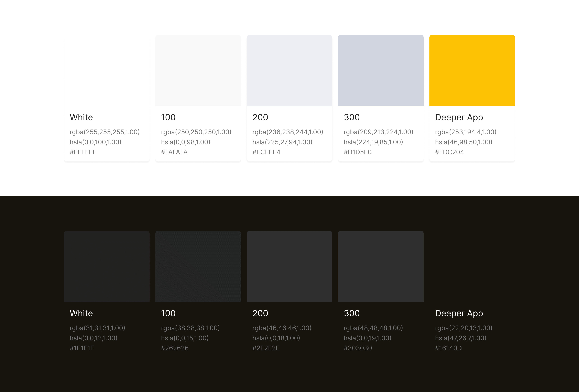
Task: Select the dark 300 swatch #303030
Action: point(381,266)
